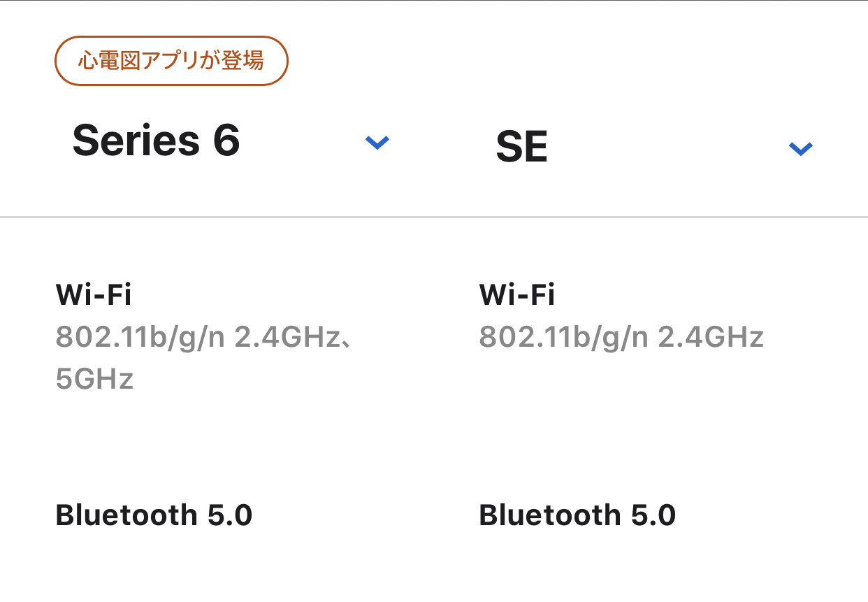Click SE 802.11b/g/n 2.4GHz spec text
This screenshot has height=602, width=868.
[621, 338]
